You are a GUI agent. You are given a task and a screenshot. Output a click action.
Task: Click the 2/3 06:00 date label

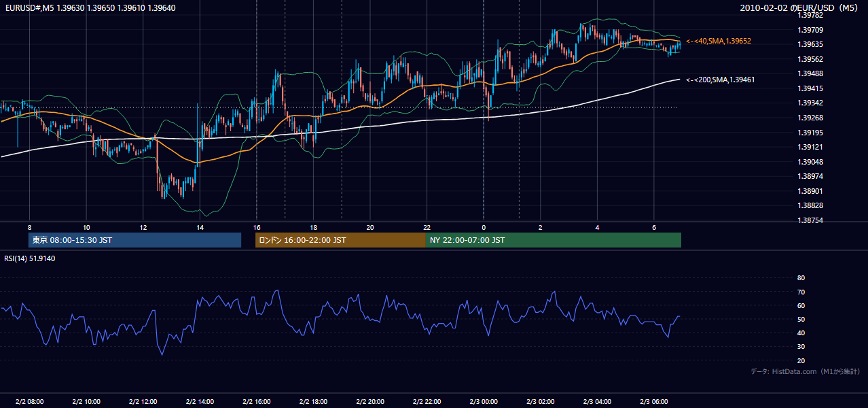(654, 402)
